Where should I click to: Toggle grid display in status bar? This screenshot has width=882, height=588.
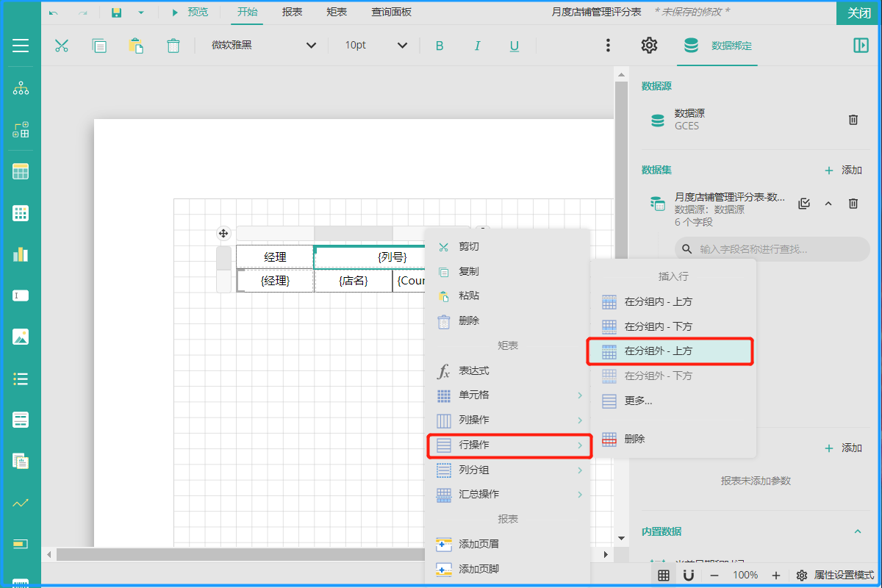664,575
